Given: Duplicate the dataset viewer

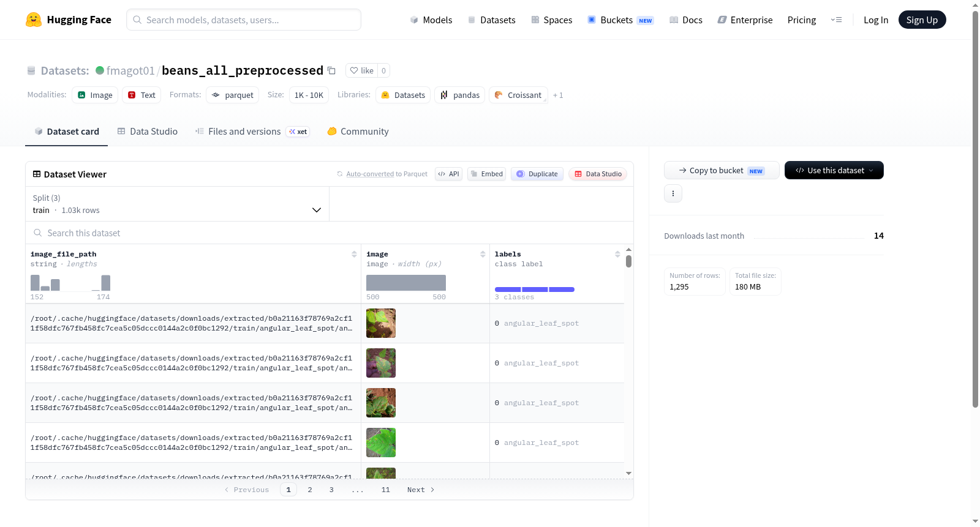Looking at the screenshot, I should pyautogui.click(x=537, y=174).
